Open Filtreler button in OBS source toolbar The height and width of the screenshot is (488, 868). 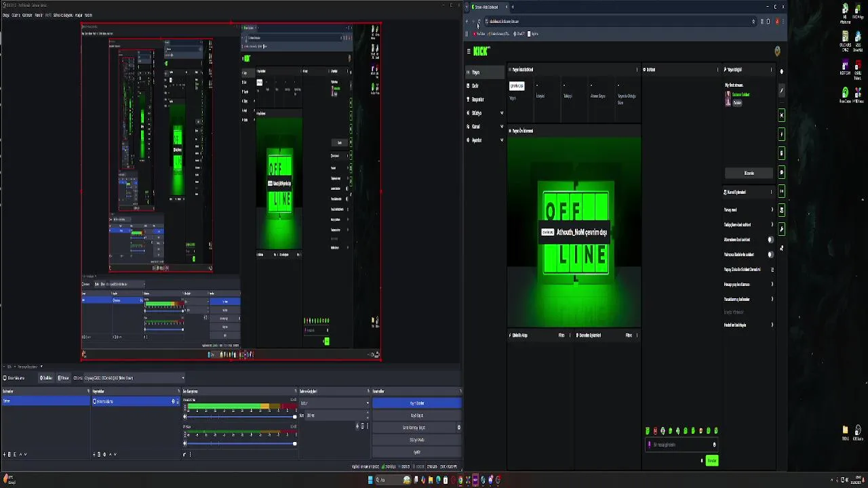(63, 378)
